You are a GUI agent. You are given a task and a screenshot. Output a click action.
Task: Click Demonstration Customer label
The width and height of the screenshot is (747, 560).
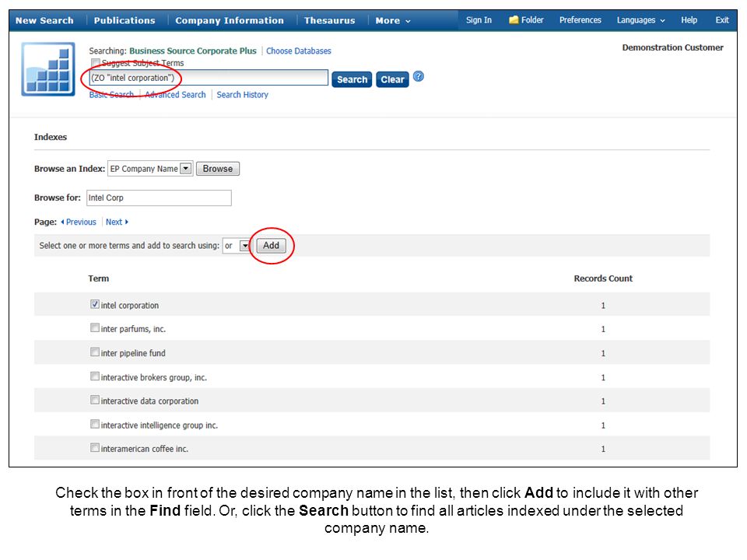tap(672, 47)
